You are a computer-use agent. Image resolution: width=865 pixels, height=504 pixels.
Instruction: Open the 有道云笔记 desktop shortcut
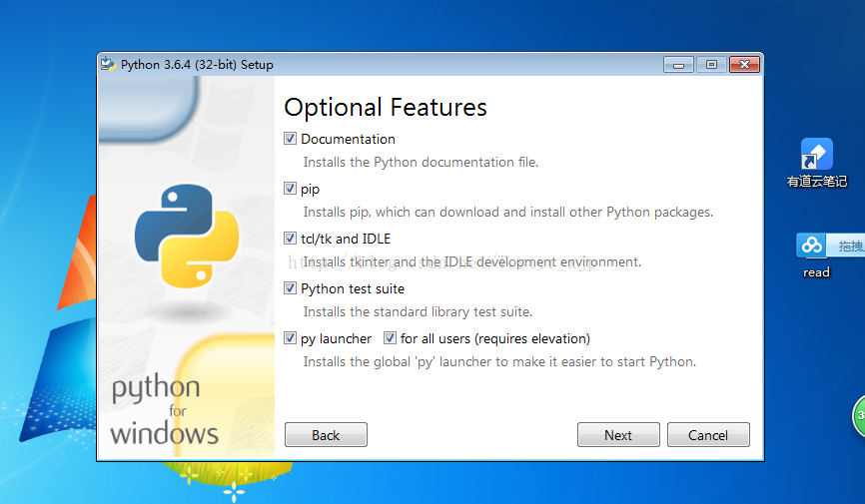817,164
